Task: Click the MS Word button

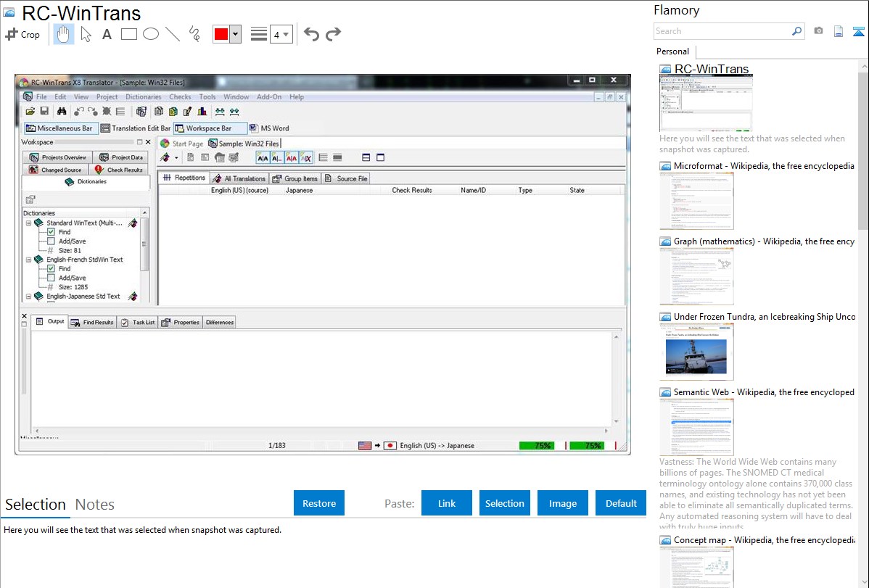Action: coord(269,128)
